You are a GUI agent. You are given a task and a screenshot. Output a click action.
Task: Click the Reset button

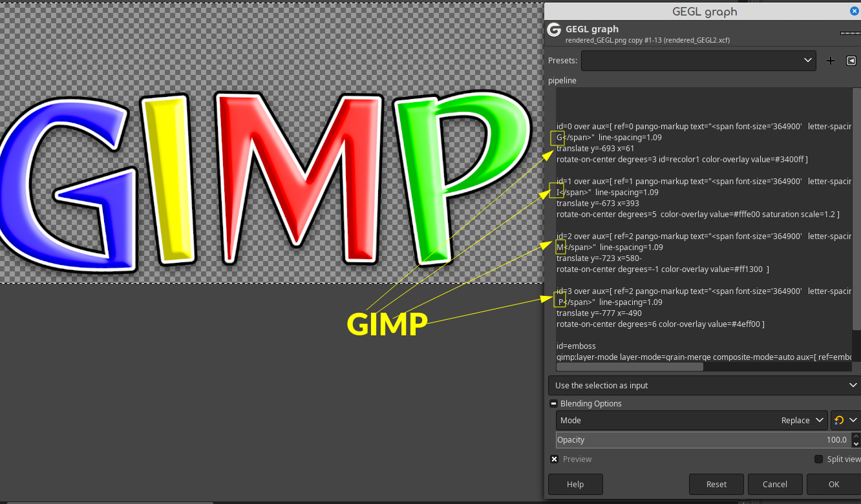716,484
